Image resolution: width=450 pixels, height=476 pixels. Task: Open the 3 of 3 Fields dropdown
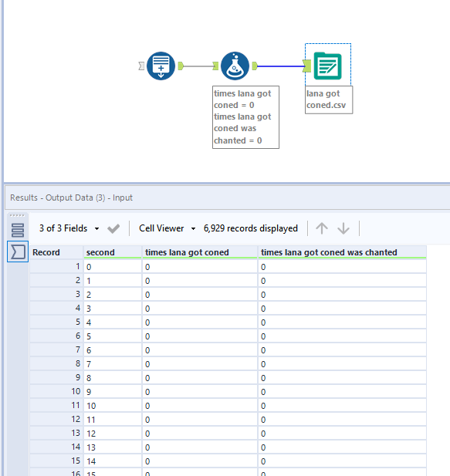[69, 228]
